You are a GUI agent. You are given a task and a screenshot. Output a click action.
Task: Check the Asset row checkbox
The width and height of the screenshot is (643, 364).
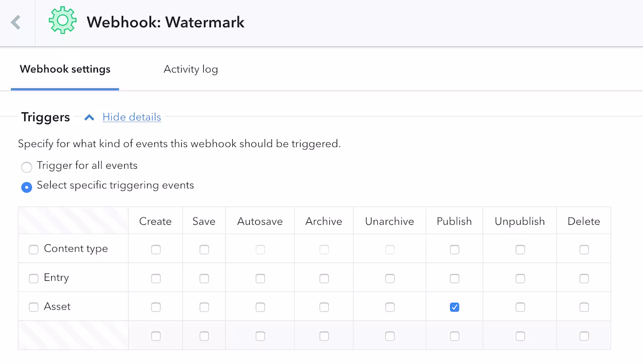tap(34, 307)
